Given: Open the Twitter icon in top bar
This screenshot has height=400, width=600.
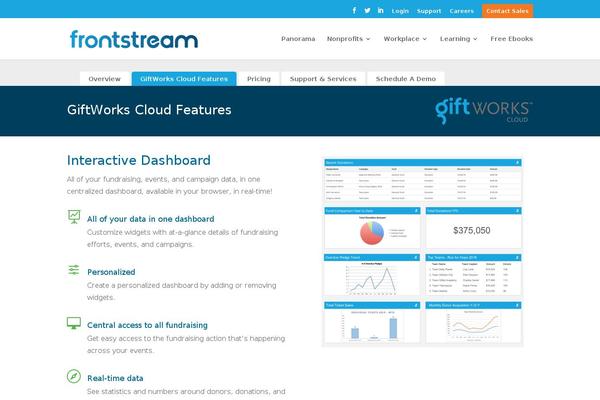Looking at the screenshot, I should tap(367, 10).
